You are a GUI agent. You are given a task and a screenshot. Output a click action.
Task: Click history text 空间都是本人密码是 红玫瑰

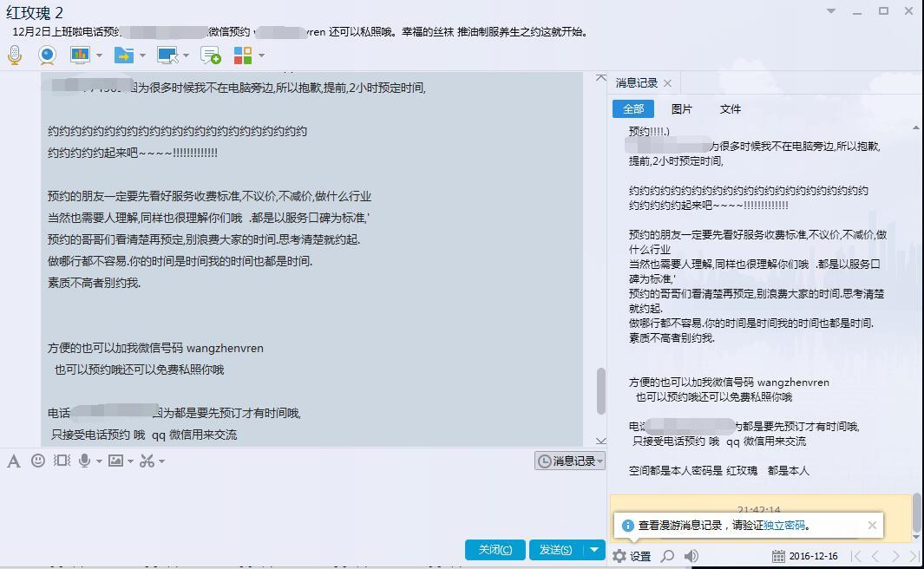click(x=693, y=471)
